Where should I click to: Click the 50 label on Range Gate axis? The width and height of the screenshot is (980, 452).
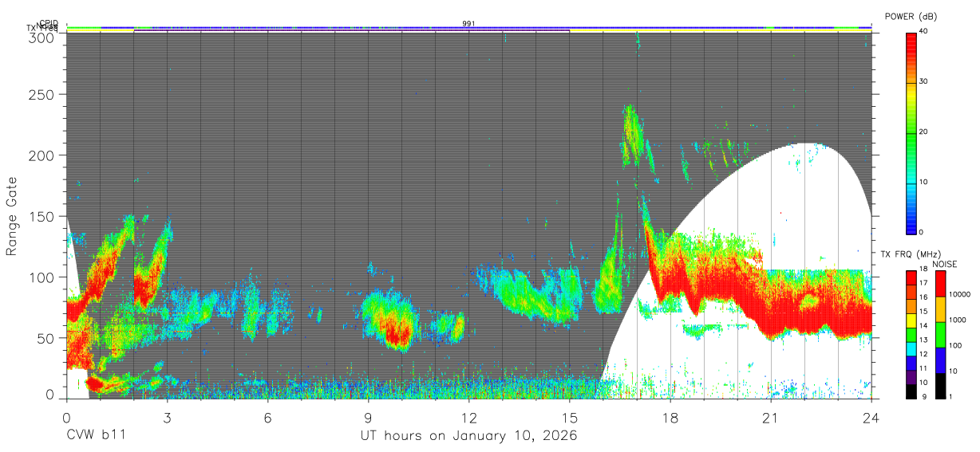coord(45,337)
